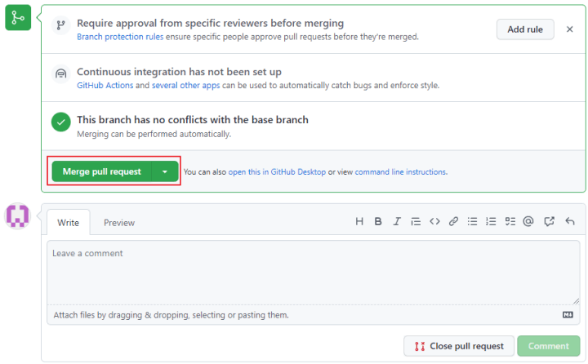Switch to the Preview tab
This screenshot has width=588, height=364.
click(119, 223)
